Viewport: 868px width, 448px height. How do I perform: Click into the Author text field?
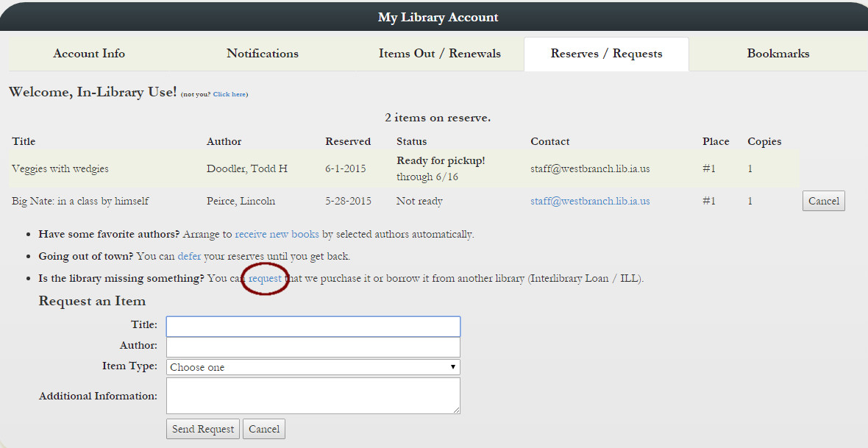pos(313,346)
